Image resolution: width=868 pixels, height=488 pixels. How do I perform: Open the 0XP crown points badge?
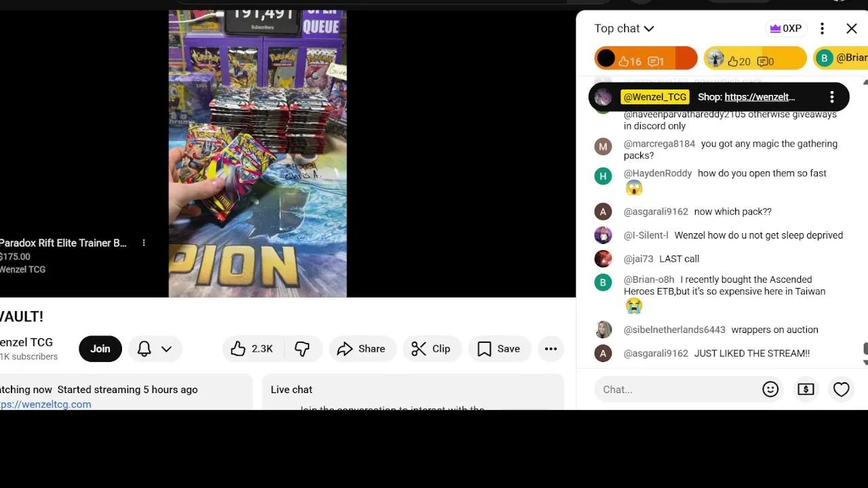pos(785,28)
